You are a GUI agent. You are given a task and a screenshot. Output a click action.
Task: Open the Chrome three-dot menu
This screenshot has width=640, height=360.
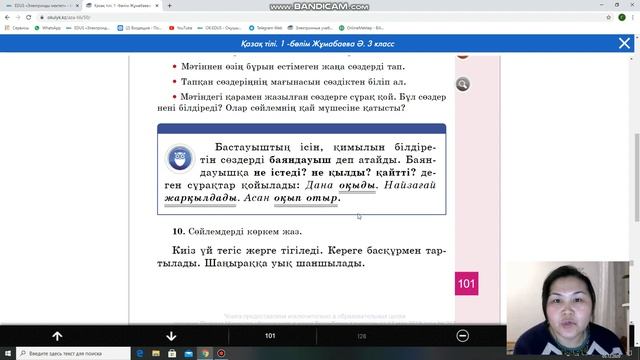click(x=633, y=17)
